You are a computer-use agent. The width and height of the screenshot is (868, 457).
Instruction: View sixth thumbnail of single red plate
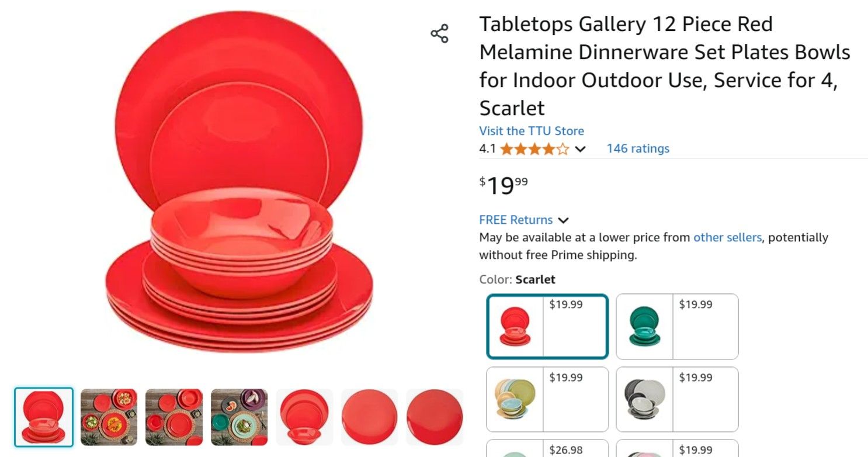(x=369, y=417)
